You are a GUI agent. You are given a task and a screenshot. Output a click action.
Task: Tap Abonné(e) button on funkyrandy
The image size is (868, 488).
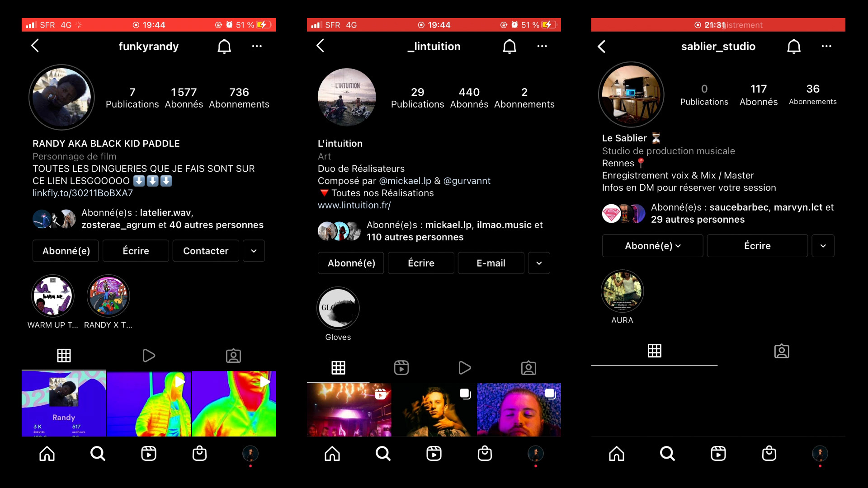[66, 251]
